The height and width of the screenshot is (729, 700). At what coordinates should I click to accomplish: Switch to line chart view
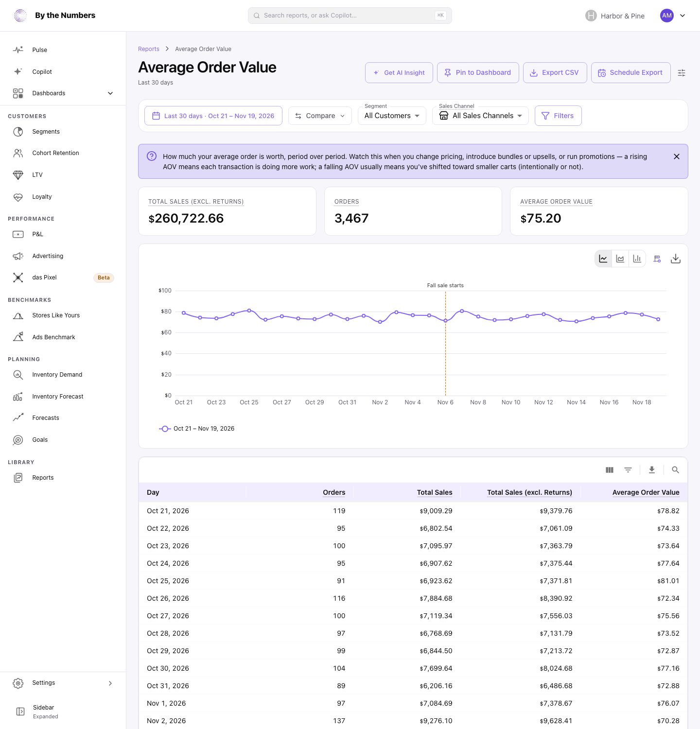click(603, 259)
